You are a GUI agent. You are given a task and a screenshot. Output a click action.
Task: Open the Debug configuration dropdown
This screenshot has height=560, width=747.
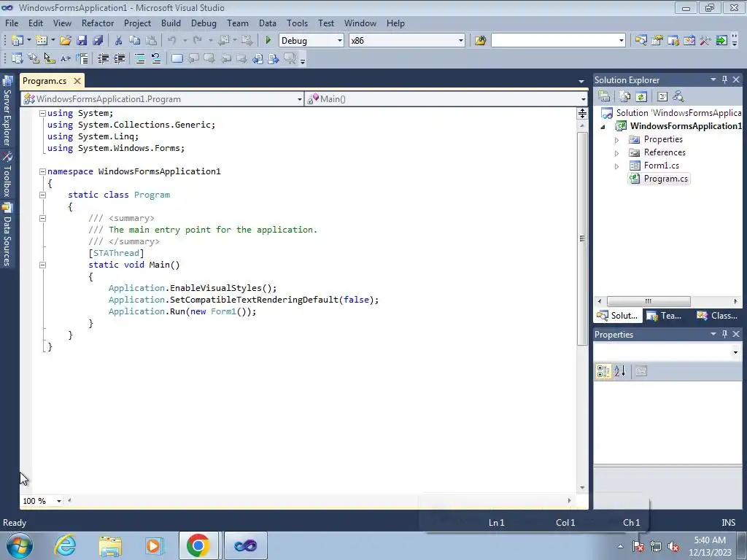click(x=340, y=41)
